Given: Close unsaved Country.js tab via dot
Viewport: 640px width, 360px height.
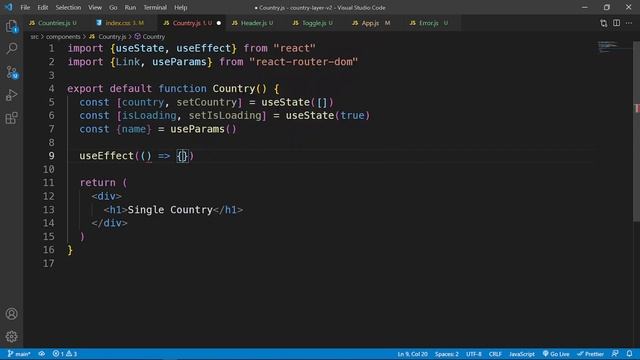Looking at the screenshot, I should pos(219,23).
